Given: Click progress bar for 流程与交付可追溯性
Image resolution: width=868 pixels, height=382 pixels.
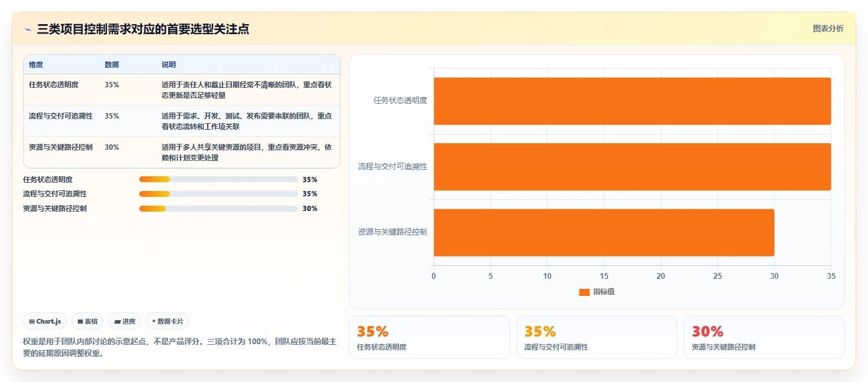Looking at the screenshot, I should pyautogui.click(x=218, y=194).
